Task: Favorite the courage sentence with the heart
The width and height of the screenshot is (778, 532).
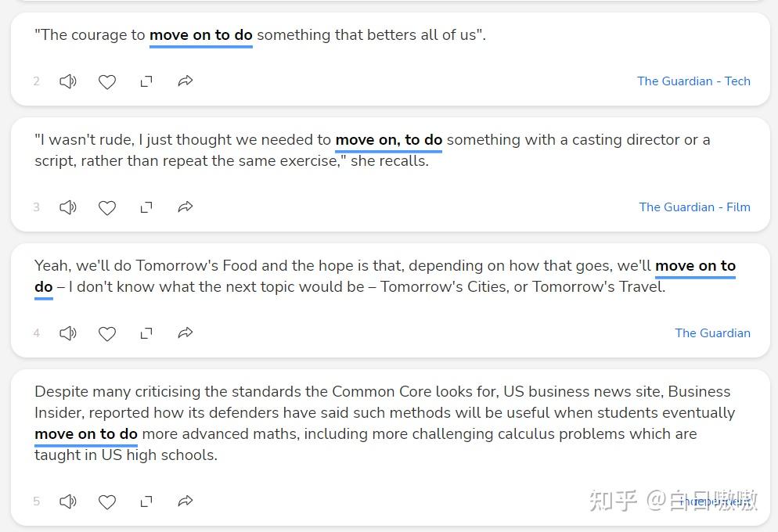Action: [107, 81]
